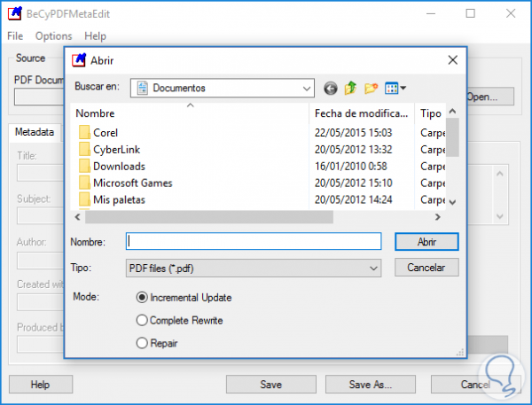Go up one folder level icon
532x405 pixels.
coord(350,89)
